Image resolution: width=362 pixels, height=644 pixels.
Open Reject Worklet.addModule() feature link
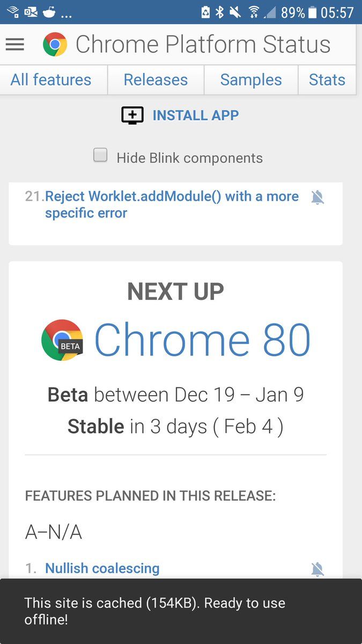pos(172,204)
